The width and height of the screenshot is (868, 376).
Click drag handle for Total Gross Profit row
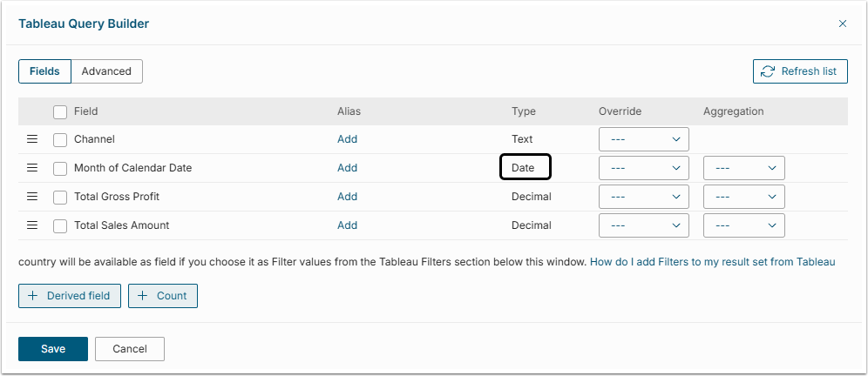pyautogui.click(x=32, y=197)
